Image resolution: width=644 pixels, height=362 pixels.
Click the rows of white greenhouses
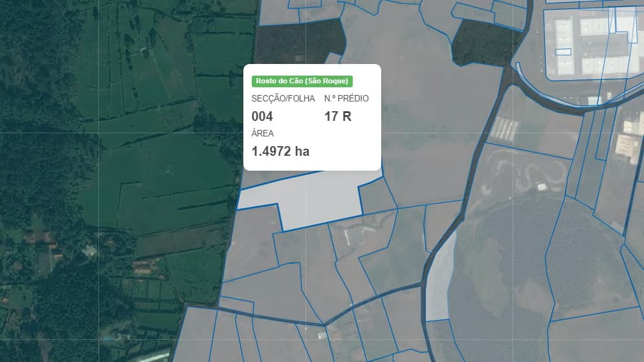(504, 127)
